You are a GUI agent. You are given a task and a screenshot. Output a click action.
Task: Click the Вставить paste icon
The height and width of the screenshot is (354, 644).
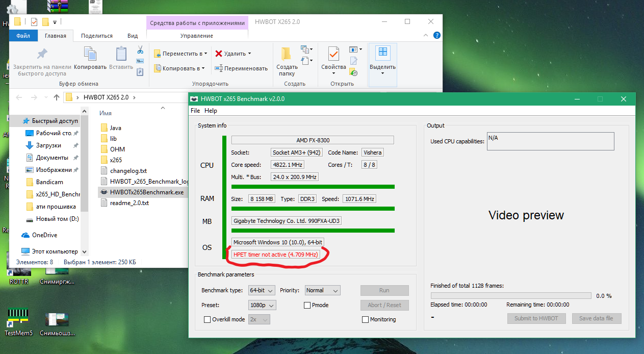(121, 54)
